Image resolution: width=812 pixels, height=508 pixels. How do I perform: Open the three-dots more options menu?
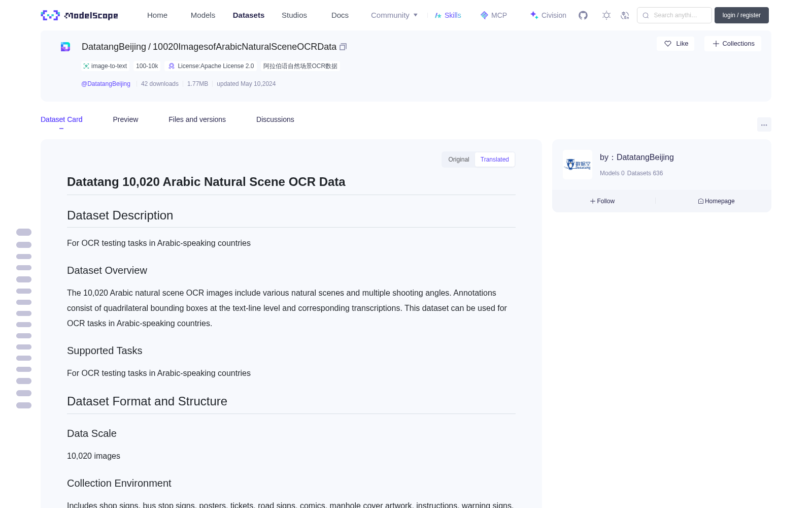(x=764, y=124)
